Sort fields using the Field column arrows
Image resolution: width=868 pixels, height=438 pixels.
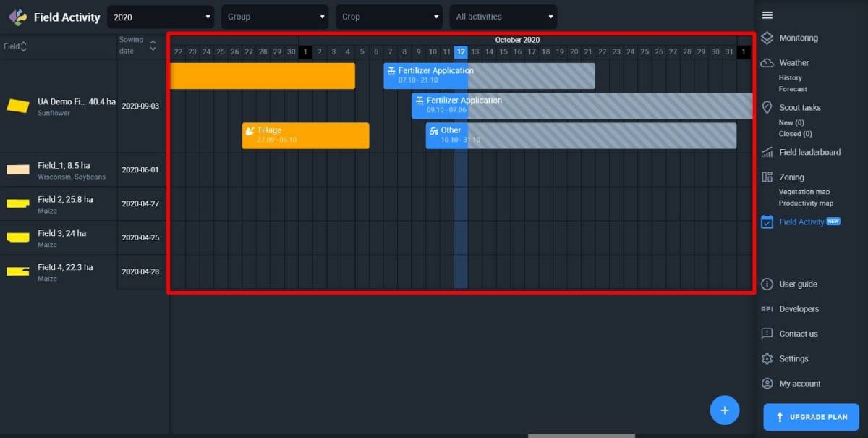25,46
